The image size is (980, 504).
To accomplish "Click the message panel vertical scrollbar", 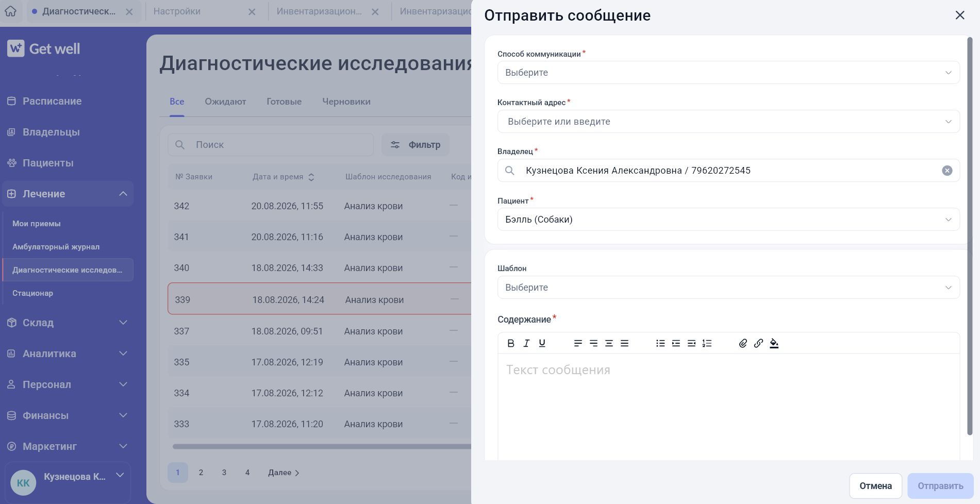I will (x=970, y=236).
